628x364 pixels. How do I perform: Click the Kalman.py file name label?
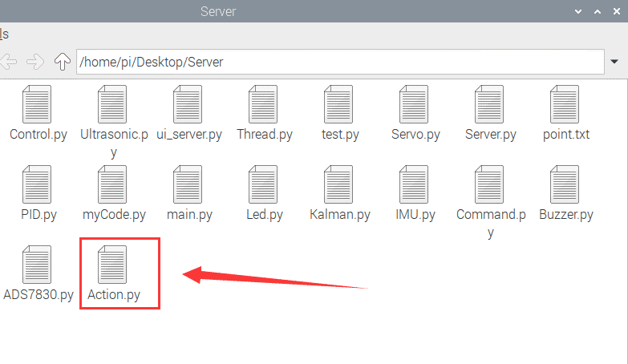tap(339, 215)
